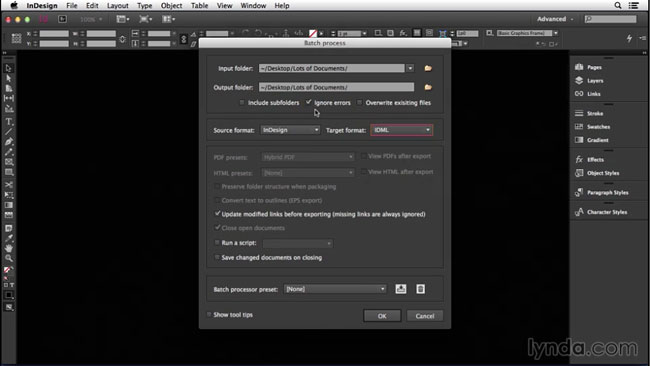Image resolution: width=650 pixels, height=366 pixels.
Task: Enable Run a script checkbox
Action: [217, 242]
